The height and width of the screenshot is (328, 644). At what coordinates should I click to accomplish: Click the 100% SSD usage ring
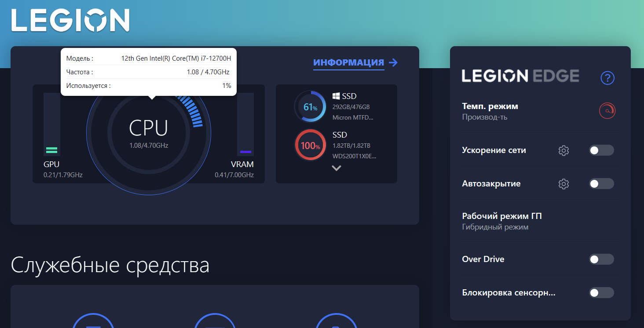[x=310, y=145]
